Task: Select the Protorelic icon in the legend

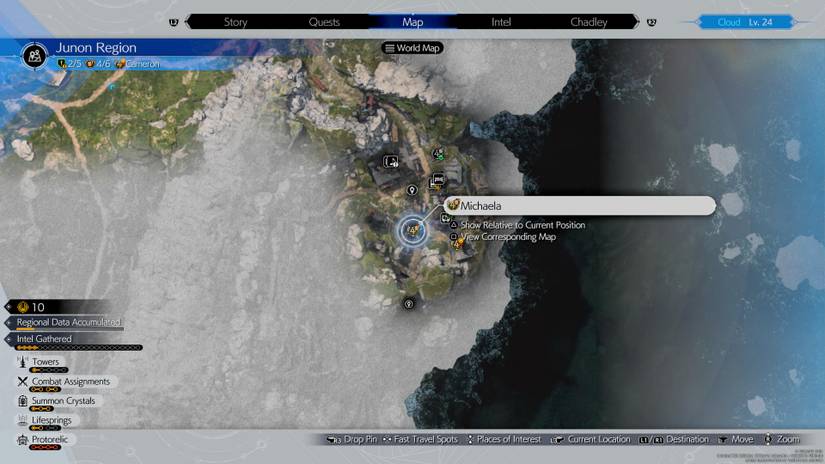Action: click(22, 440)
